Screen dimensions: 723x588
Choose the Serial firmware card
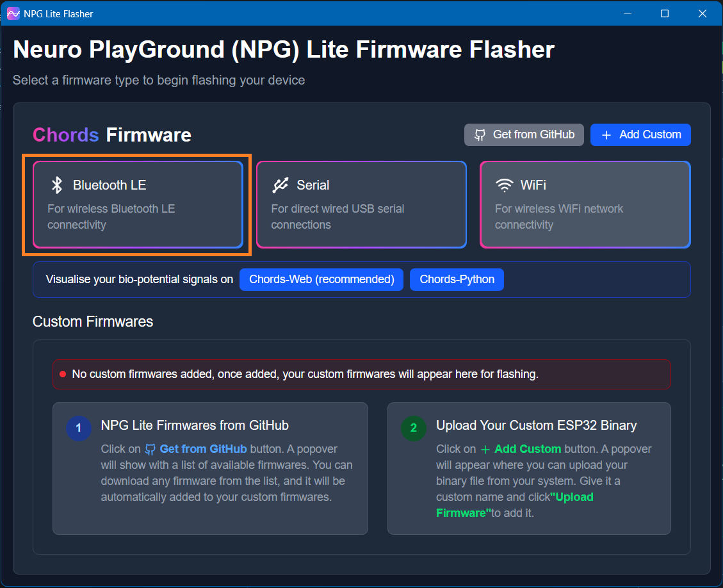click(x=361, y=204)
